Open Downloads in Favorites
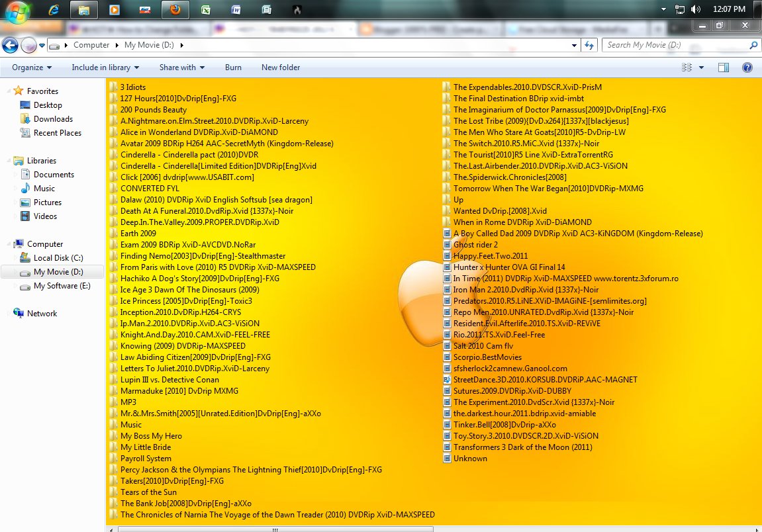 click(x=53, y=119)
